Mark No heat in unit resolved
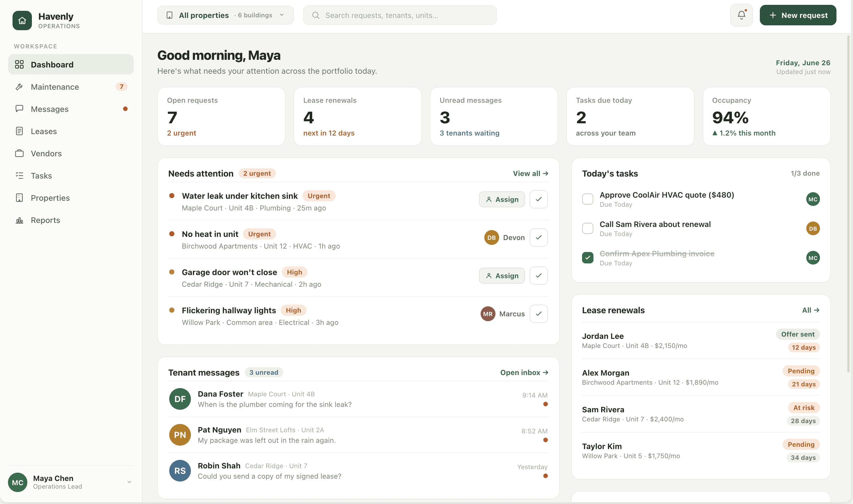The height and width of the screenshot is (504, 853). point(538,237)
